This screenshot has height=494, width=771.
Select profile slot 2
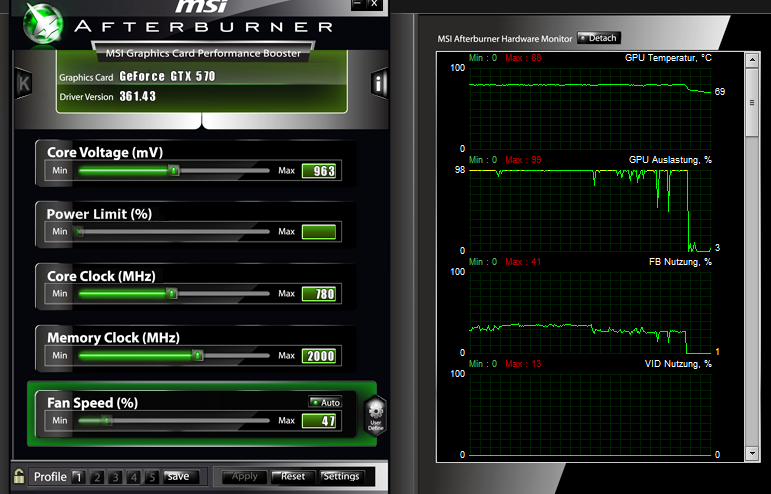coord(97,477)
